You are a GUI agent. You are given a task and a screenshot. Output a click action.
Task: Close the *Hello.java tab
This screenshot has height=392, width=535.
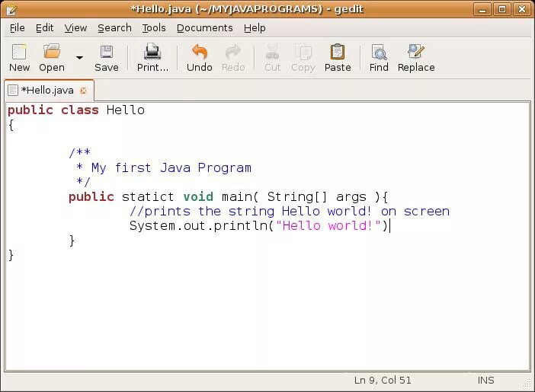83,91
